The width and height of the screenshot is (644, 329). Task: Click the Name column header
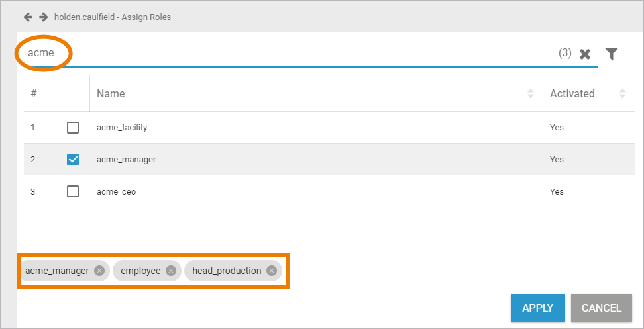coord(111,93)
